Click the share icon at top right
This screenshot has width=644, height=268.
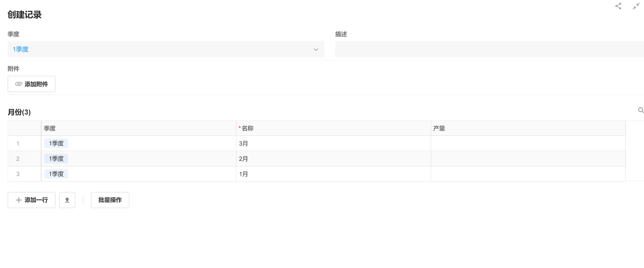pyautogui.click(x=618, y=6)
